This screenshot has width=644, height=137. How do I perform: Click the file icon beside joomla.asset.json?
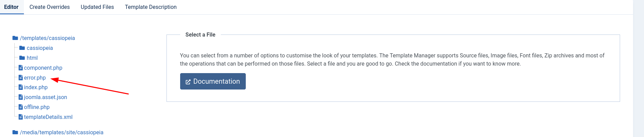coord(21,97)
